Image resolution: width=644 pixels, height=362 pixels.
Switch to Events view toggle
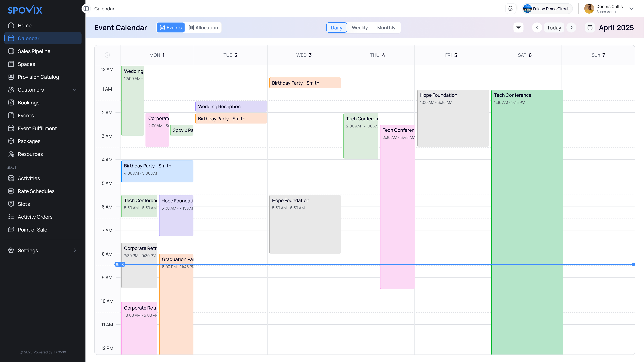click(x=171, y=27)
